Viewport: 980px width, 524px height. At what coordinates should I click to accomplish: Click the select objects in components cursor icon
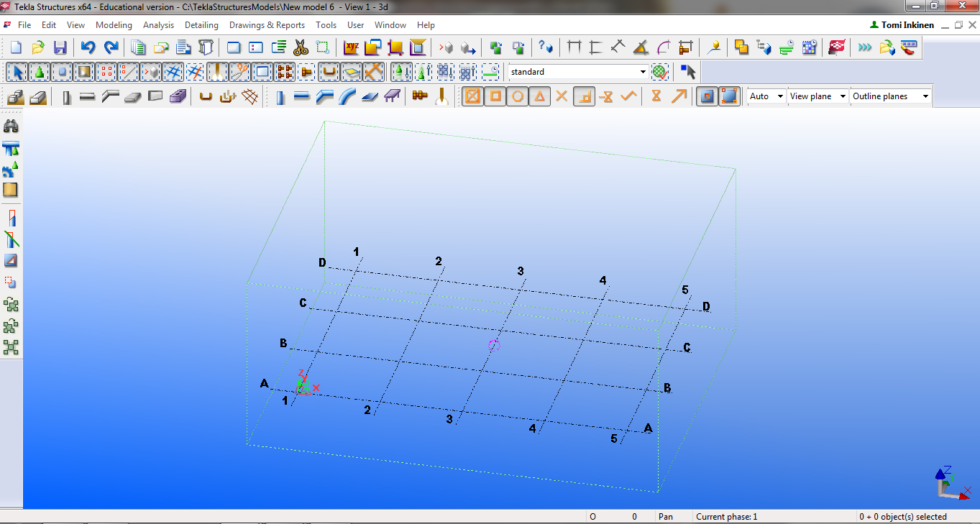coord(689,72)
